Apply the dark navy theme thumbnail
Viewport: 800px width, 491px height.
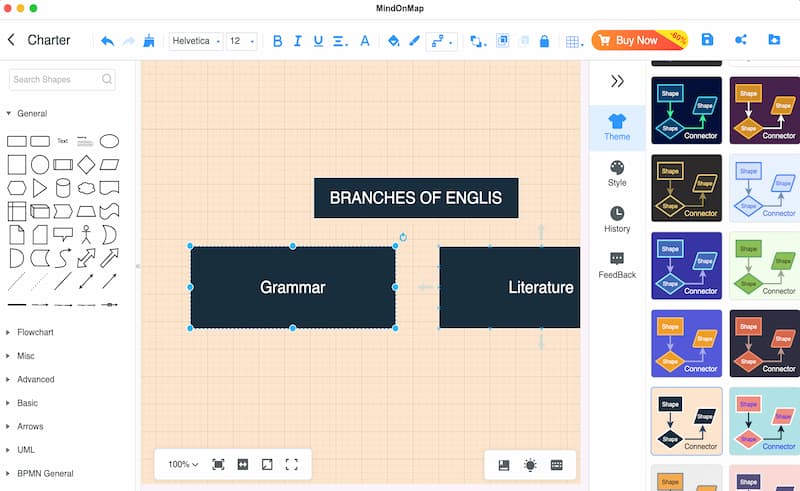687,110
